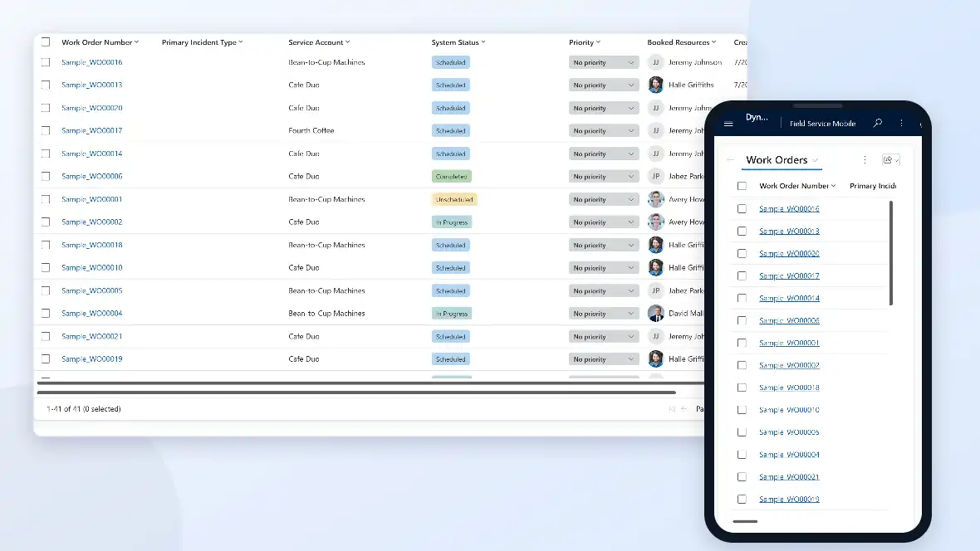Check the Sample_WO00019 row in desktop grid
The image size is (980, 551).
click(x=46, y=358)
